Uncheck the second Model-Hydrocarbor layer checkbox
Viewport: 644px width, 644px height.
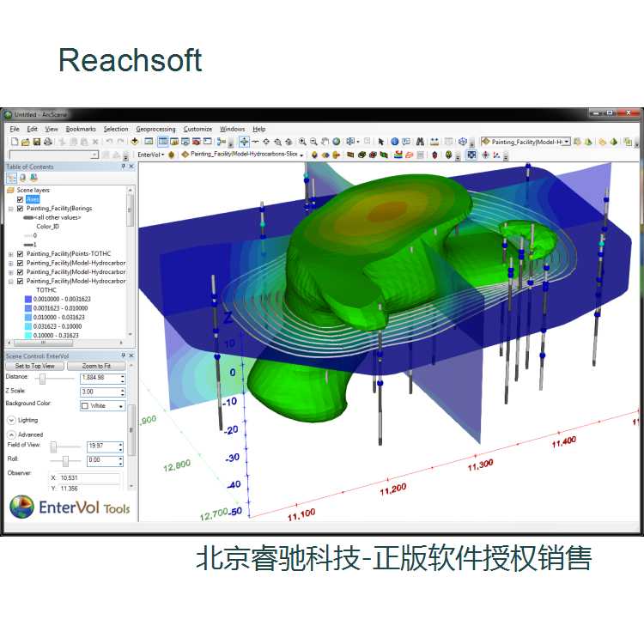point(20,272)
